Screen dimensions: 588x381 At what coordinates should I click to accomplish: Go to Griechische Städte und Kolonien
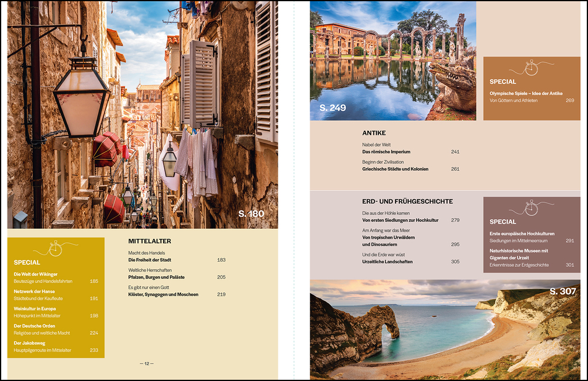(395, 169)
